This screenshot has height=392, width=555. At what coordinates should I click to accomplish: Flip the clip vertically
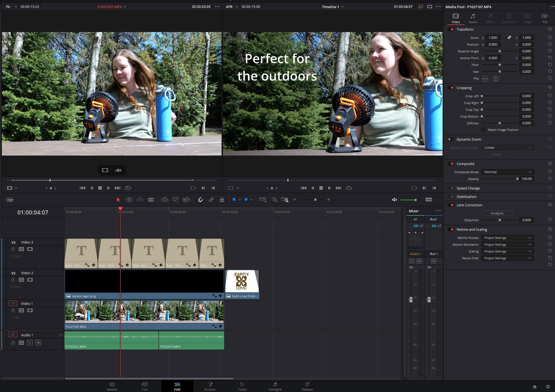[x=496, y=79]
